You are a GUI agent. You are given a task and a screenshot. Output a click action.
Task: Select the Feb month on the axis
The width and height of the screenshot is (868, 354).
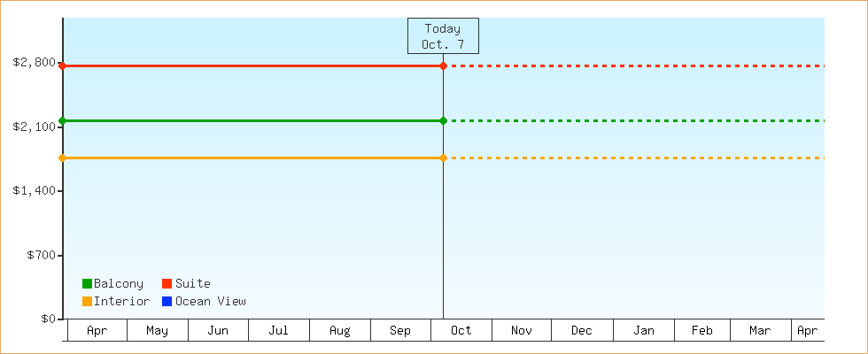tap(701, 331)
